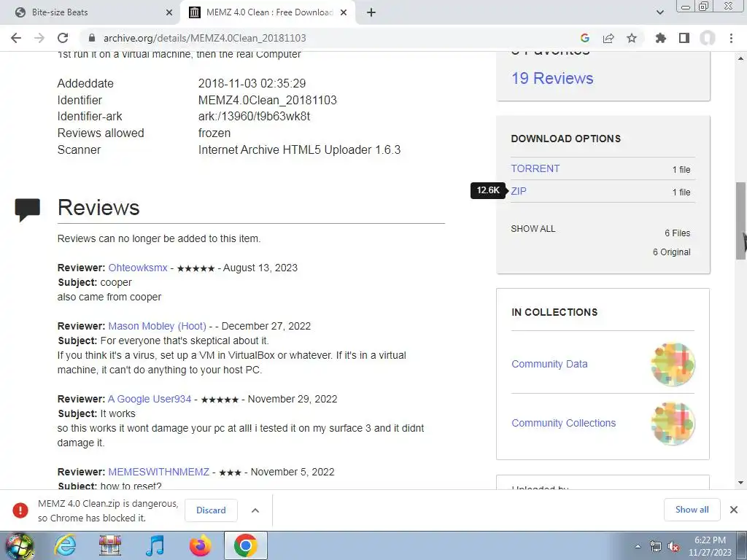Open the Community Data collection link
This screenshot has height=560, width=747.
[549, 364]
